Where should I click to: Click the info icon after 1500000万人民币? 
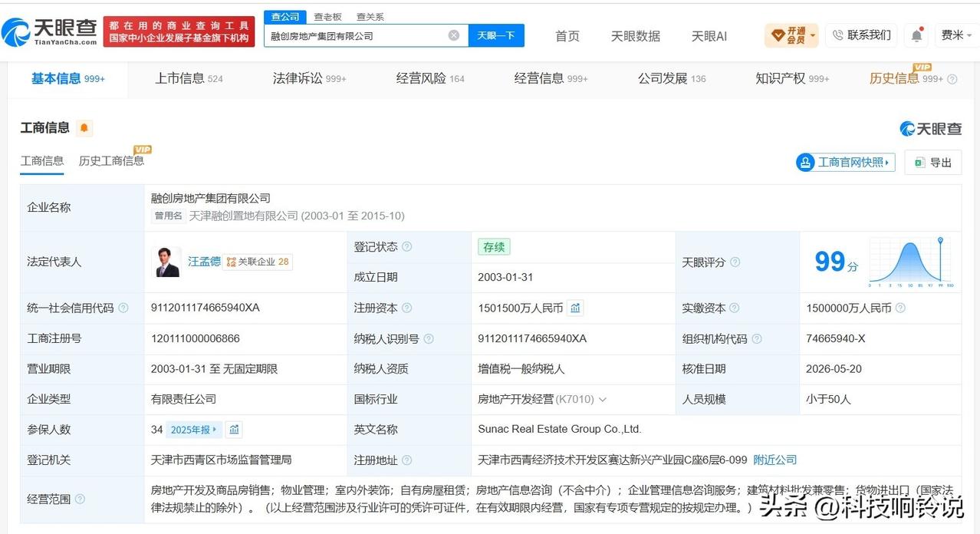tap(900, 308)
